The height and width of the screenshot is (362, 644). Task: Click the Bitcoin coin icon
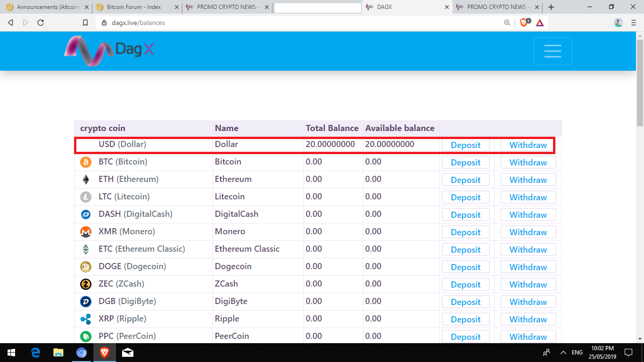(86, 162)
